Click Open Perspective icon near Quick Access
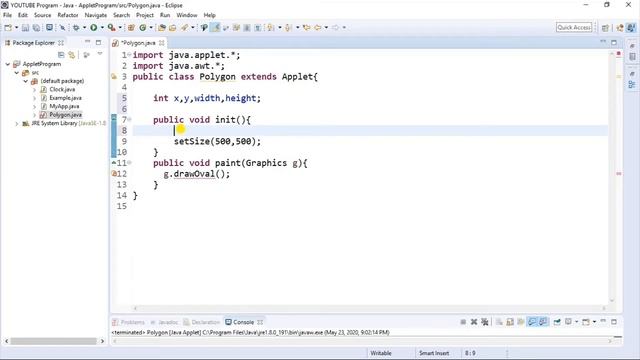This screenshot has width=640, height=360. [605, 27]
